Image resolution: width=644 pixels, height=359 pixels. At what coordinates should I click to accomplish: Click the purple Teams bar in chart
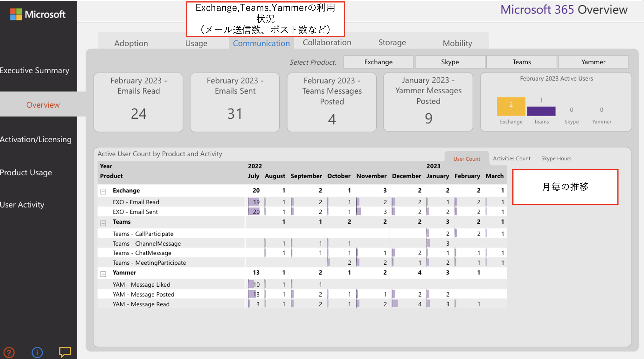(x=541, y=111)
